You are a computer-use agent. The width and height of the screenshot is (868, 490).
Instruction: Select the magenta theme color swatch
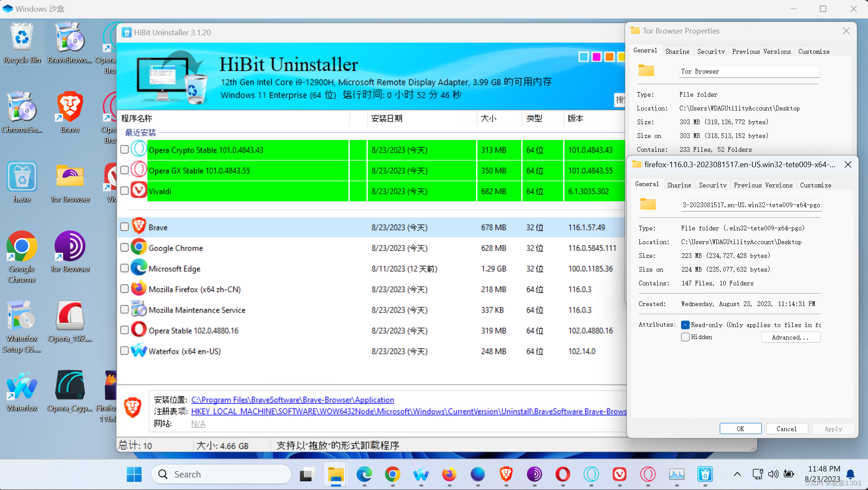tap(596, 57)
